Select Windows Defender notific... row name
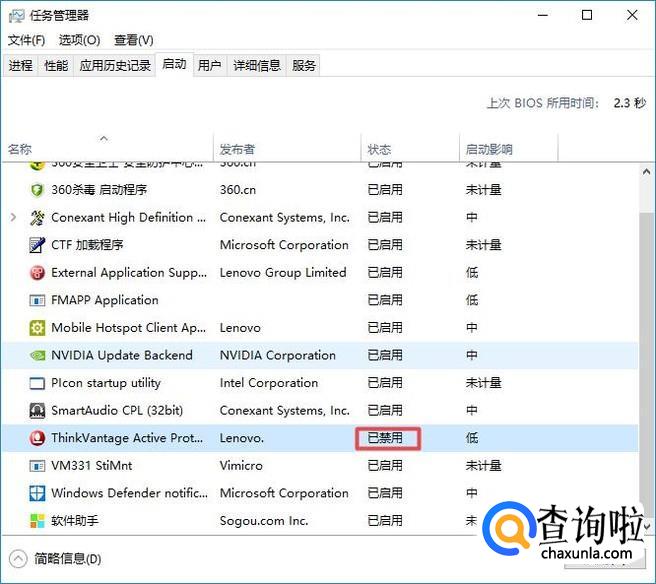The image size is (656, 584). tap(129, 493)
